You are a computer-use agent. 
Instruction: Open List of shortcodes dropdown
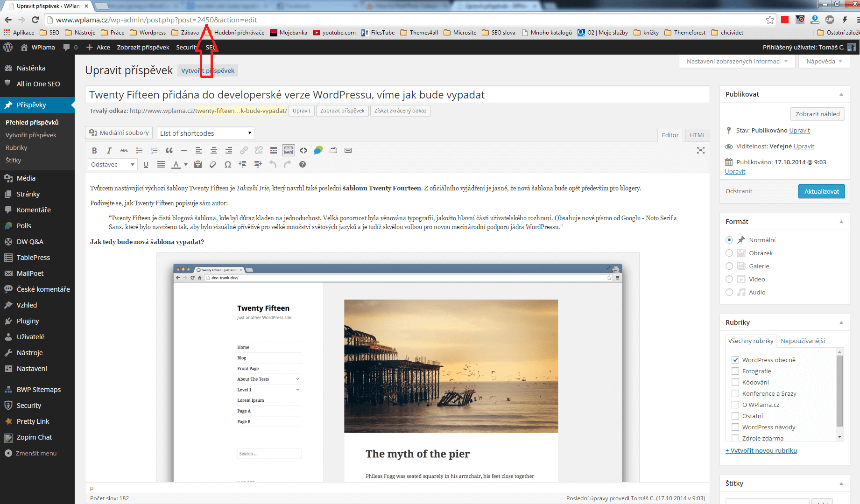[x=205, y=133]
